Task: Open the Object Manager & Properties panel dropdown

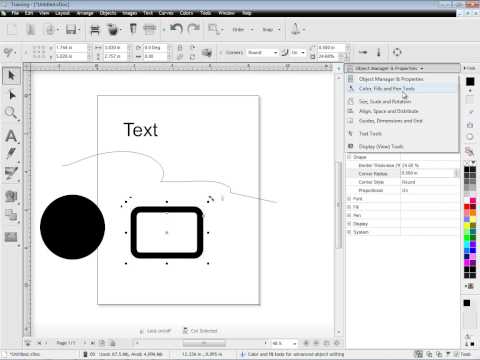Action: (402, 68)
